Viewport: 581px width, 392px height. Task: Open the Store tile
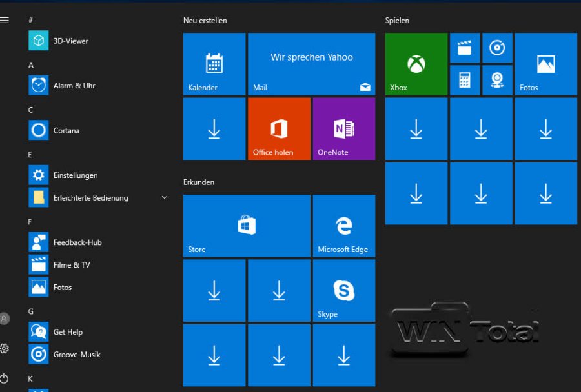(245, 226)
